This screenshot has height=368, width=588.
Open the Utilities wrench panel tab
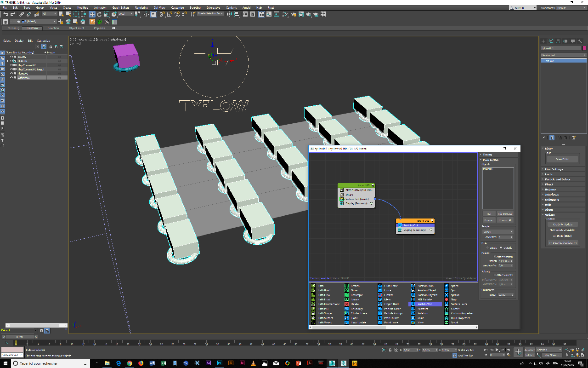point(580,41)
